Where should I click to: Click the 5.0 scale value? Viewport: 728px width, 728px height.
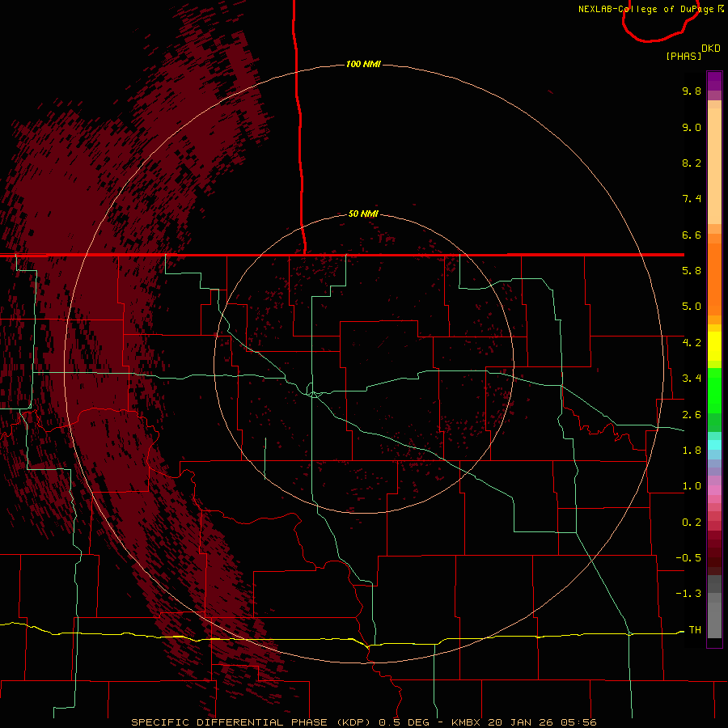click(x=692, y=307)
